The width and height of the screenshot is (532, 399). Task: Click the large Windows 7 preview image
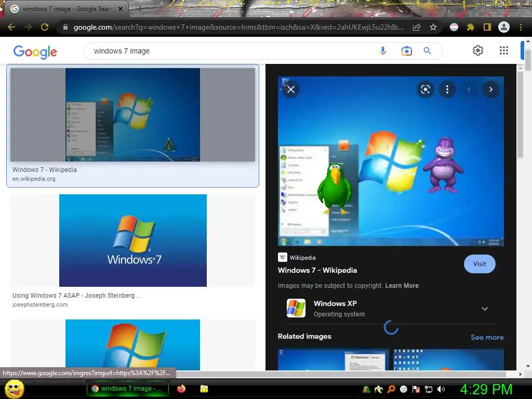pos(391,161)
